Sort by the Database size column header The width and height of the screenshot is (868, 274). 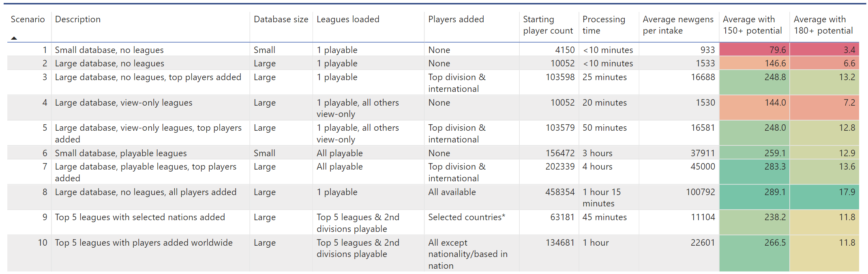tap(281, 19)
